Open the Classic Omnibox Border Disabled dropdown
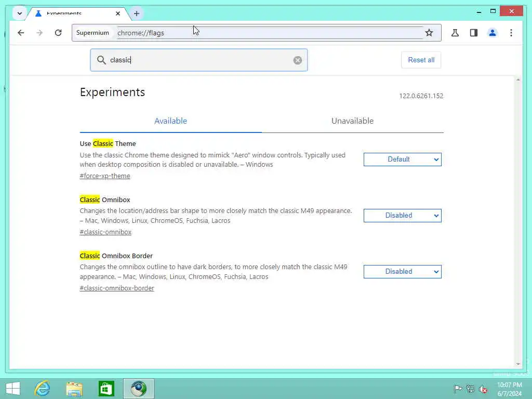This screenshot has height=399, width=532. (x=403, y=271)
